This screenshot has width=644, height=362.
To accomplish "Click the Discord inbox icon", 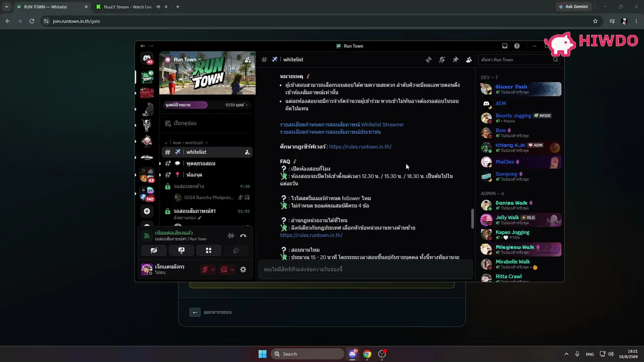I will tap(505, 46).
